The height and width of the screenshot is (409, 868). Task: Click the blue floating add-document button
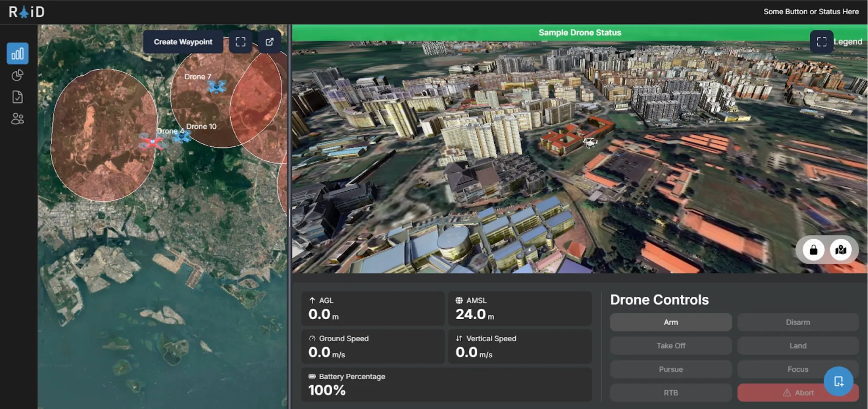click(838, 381)
